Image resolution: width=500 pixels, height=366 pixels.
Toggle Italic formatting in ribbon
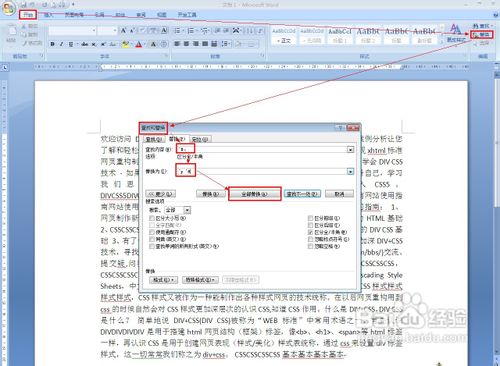[61, 44]
